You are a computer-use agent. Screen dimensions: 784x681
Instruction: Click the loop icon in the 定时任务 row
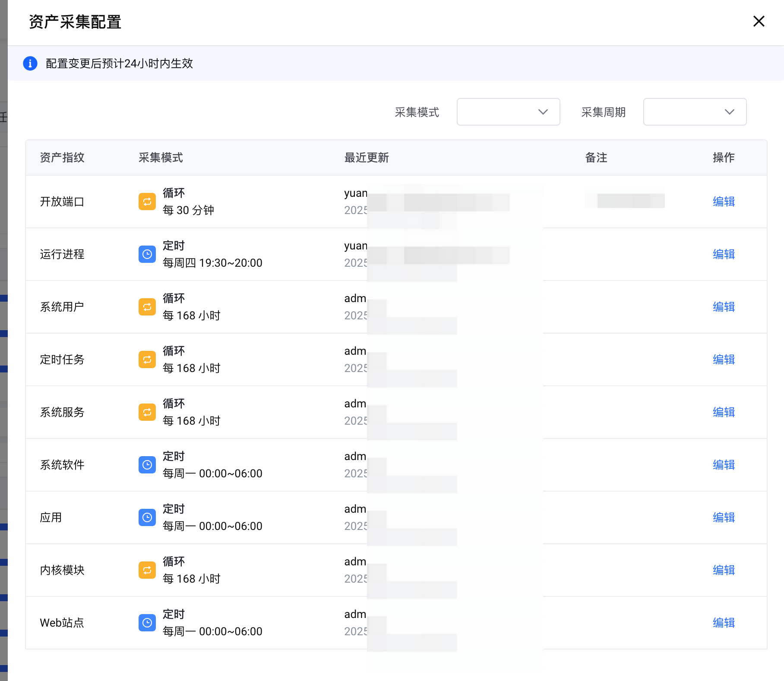click(147, 359)
